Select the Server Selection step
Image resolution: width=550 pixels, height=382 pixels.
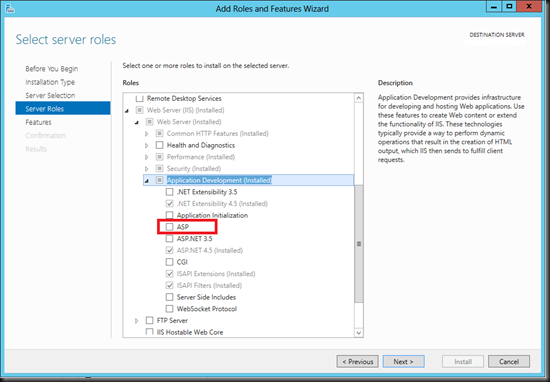point(50,95)
